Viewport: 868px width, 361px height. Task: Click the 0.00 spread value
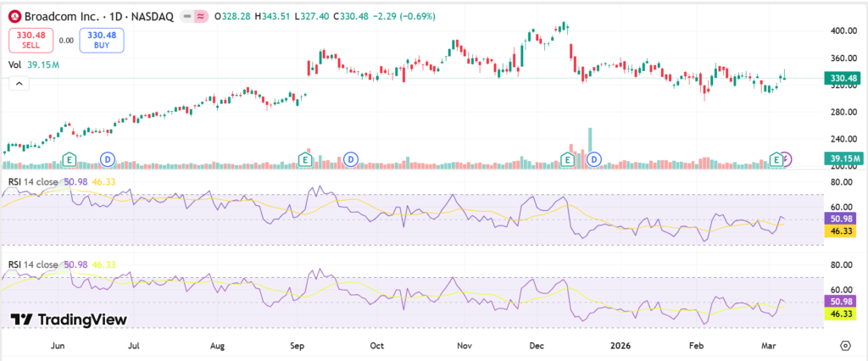click(x=66, y=40)
